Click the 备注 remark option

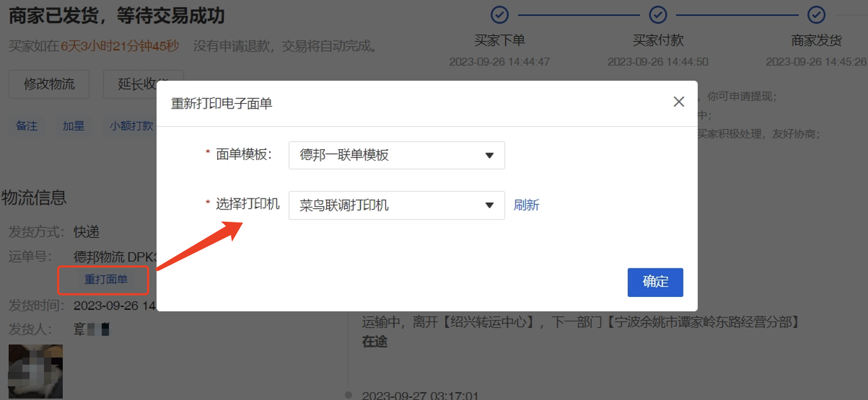point(26,125)
